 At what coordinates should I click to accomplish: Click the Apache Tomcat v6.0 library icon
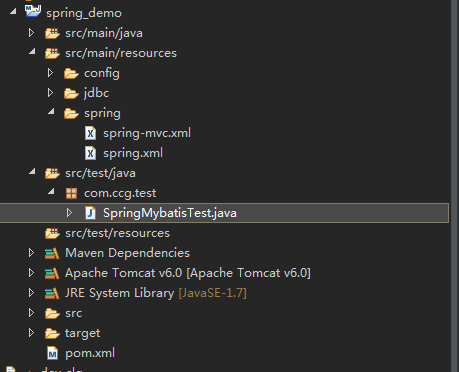(52, 273)
